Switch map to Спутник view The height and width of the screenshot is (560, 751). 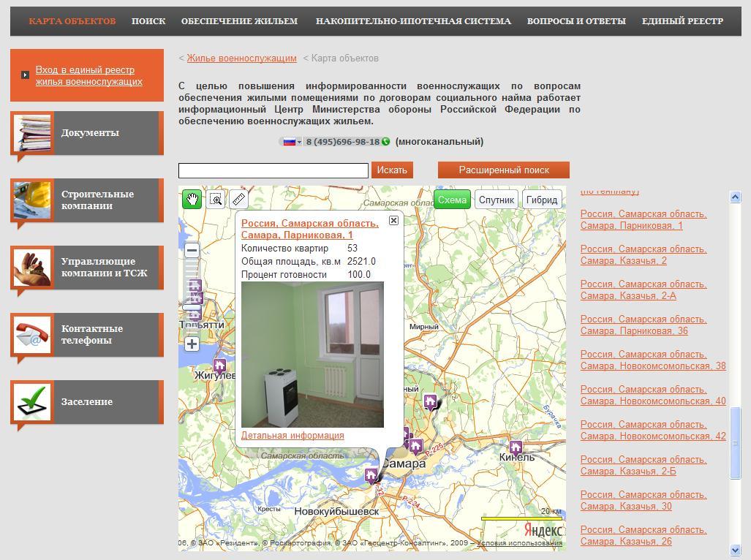[x=497, y=200]
